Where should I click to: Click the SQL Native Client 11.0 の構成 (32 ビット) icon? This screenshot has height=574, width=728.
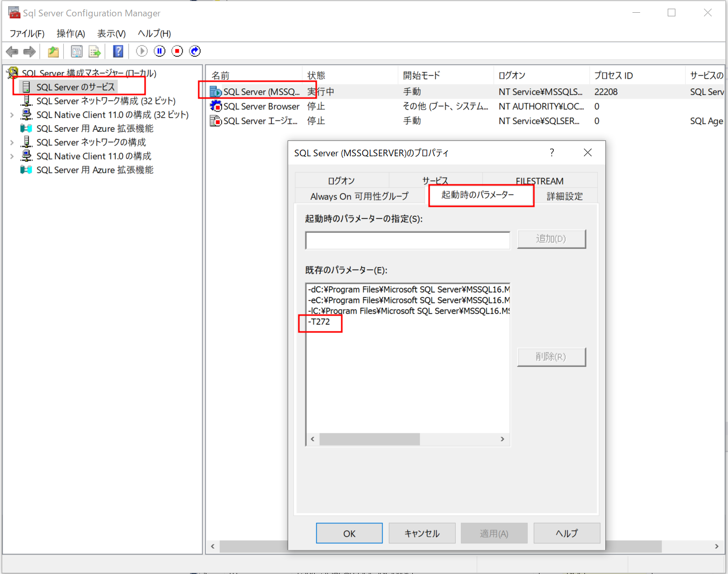coord(27,115)
